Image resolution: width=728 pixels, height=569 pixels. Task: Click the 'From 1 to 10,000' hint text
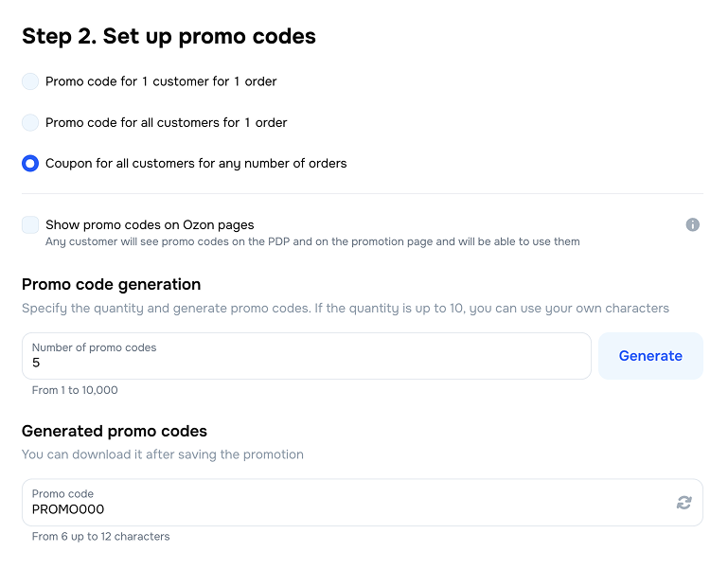(x=75, y=390)
